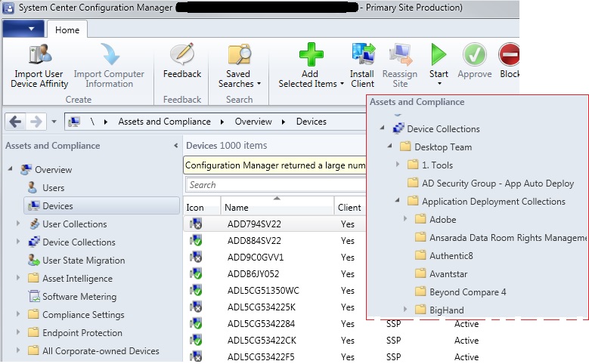Expand the BigHand folder
The image size is (589, 364).
[405, 309]
